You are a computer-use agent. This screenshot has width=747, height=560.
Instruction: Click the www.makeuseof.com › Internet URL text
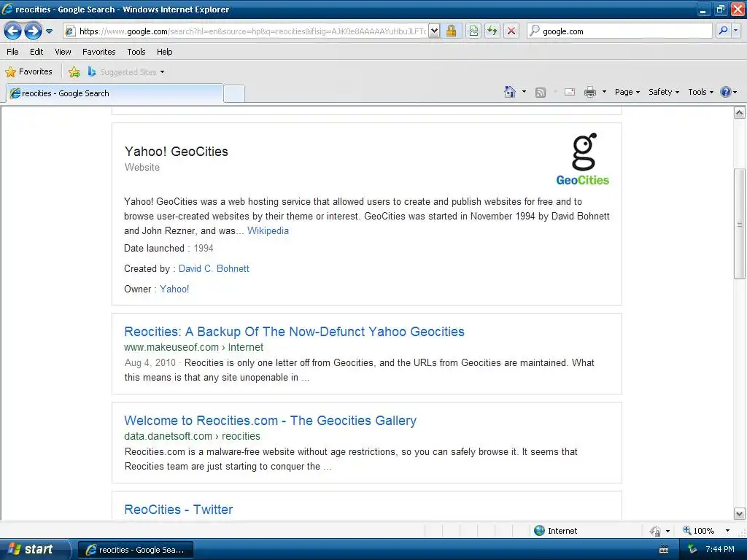pos(193,348)
